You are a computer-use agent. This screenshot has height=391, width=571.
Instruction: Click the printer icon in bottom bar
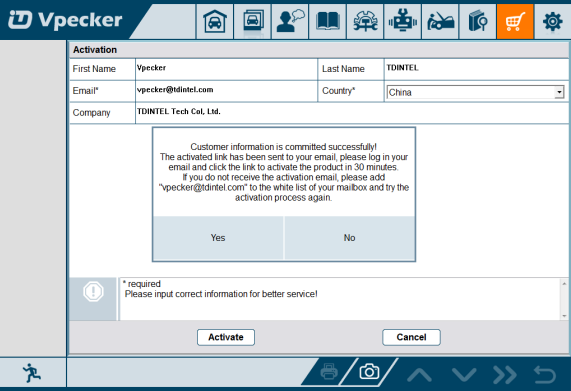coord(329,372)
